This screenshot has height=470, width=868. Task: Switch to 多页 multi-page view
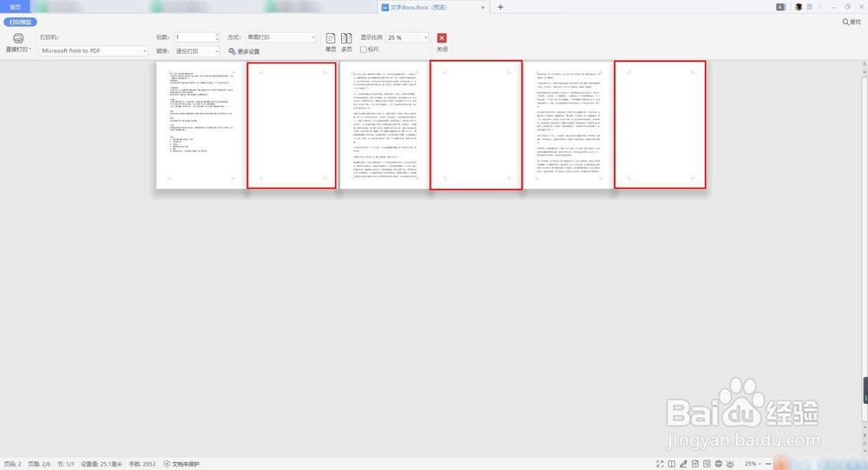point(346,42)
